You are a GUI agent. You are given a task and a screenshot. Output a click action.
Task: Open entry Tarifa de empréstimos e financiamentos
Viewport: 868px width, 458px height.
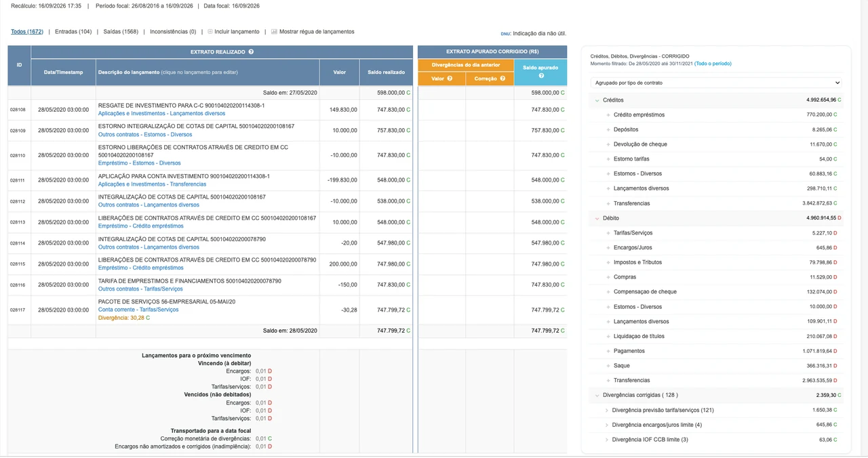[190, 280]
